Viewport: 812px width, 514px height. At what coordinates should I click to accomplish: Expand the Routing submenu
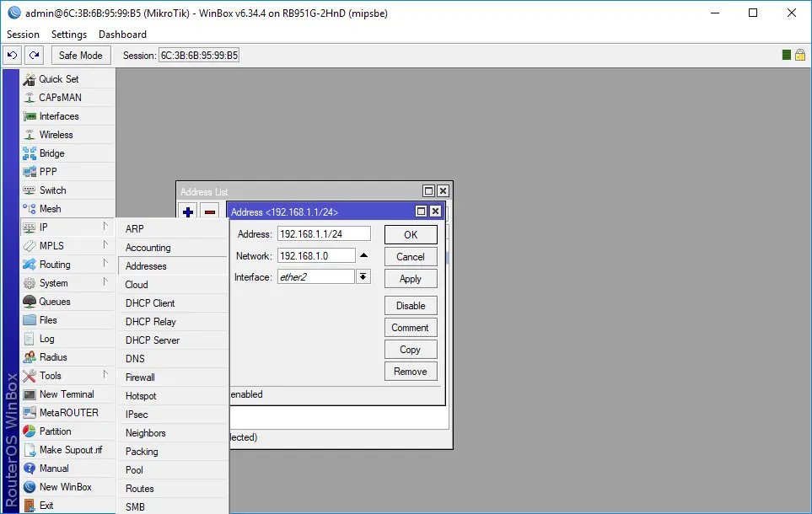(x=67, y=265)
